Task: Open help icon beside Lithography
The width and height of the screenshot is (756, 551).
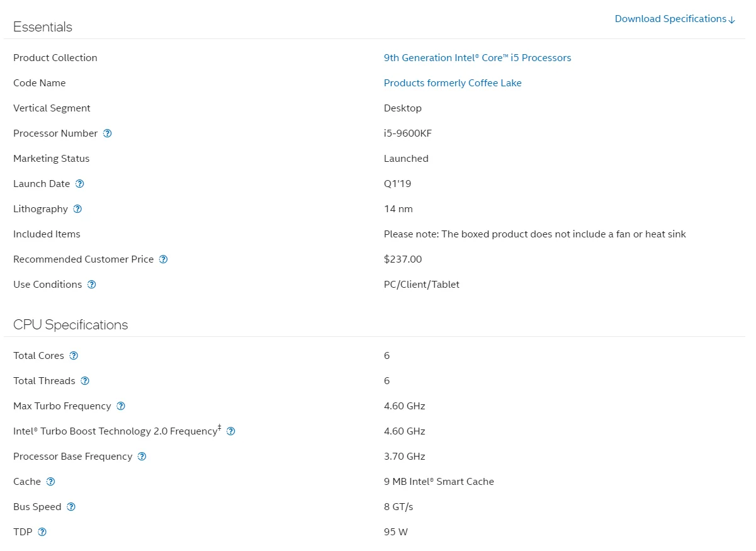Action: pyautogui.click(x=78, y=209)
